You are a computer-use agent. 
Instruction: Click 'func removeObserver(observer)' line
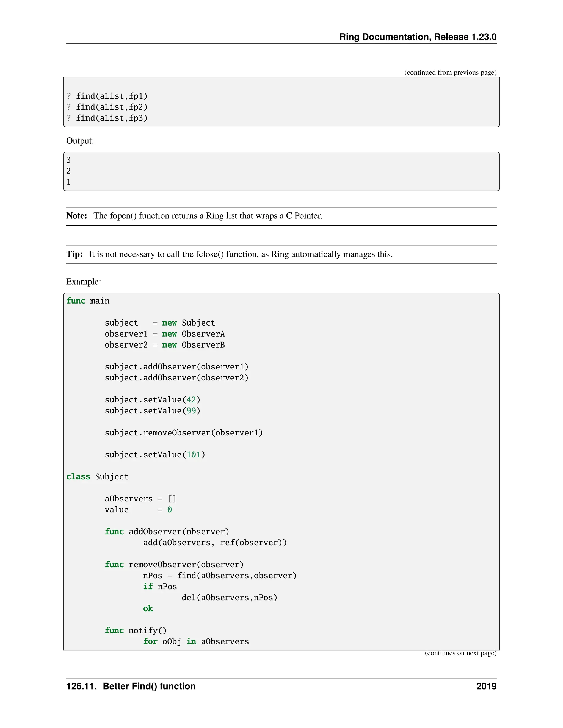174,565
